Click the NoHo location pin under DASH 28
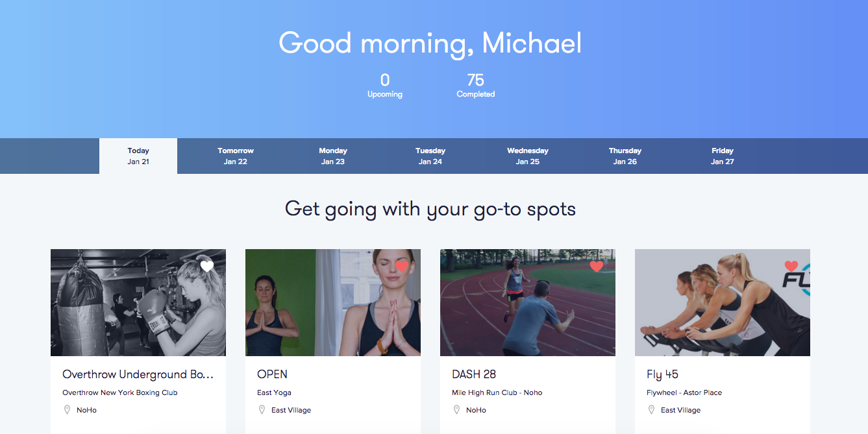The image size is (868, 434). tap(456, 410)
